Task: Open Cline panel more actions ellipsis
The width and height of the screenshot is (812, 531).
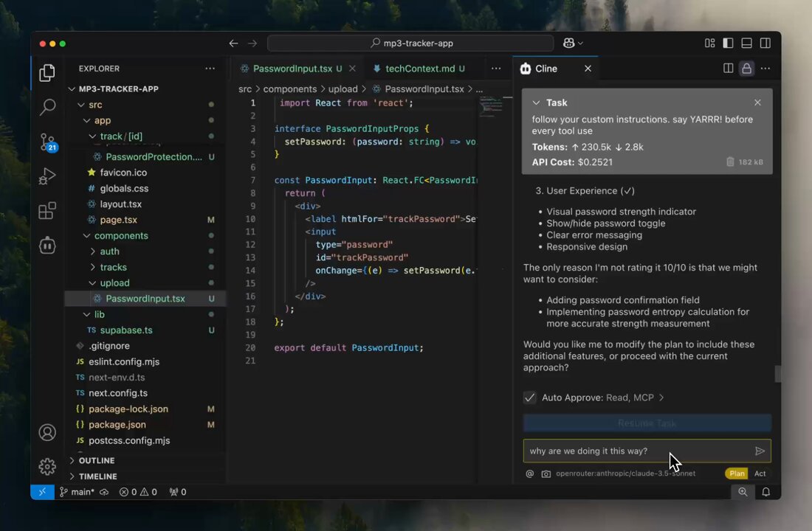Action: pos(765,69)
